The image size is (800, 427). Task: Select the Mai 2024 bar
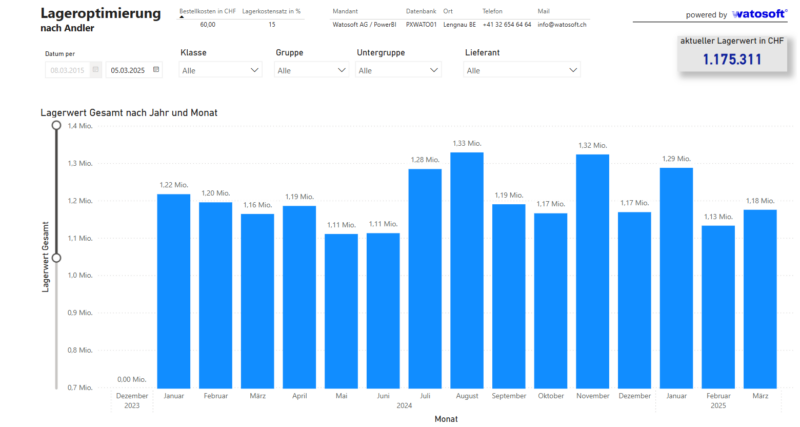coord(341,310)
